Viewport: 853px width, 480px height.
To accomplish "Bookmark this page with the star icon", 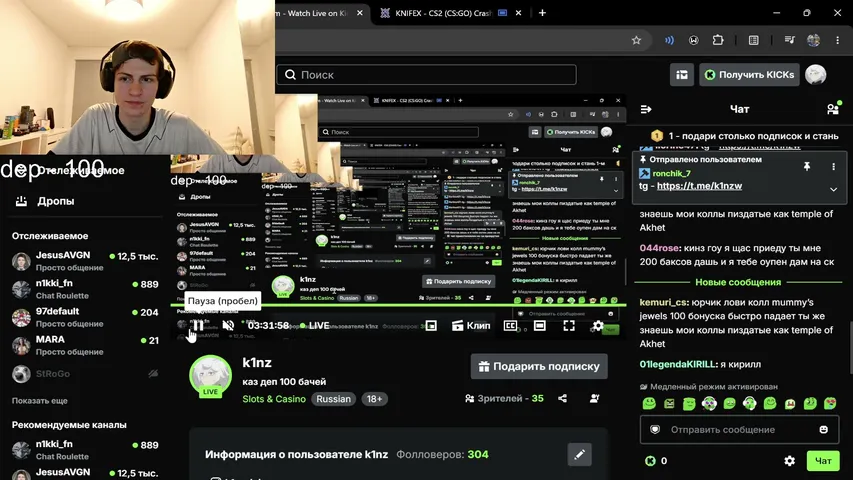I will click(x=636, y=40).
